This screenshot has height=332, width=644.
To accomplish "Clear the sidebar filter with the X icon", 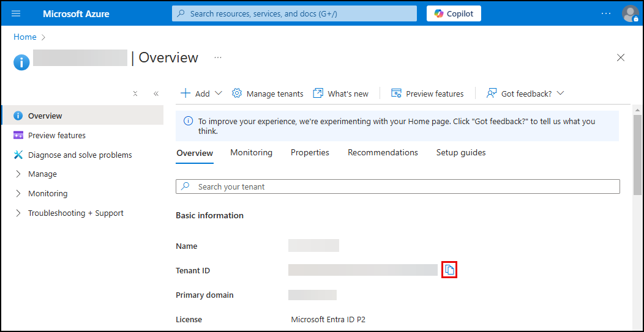I will [x=135, y=94].
